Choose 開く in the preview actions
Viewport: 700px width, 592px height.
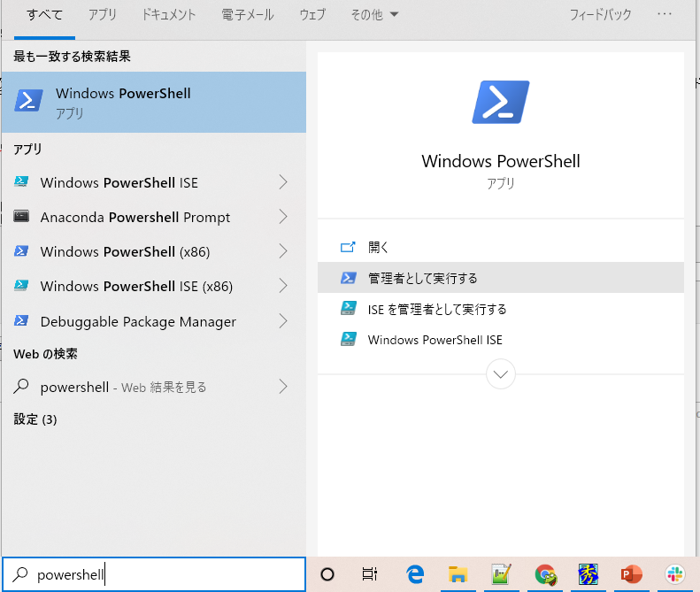pos(501,247)
